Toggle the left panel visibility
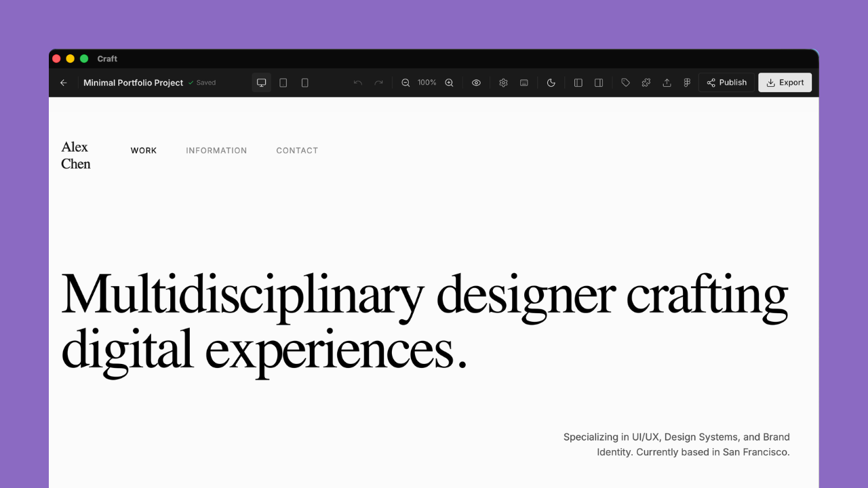The image size is (868, 488). pyautogui.click(x=578, y=82)
